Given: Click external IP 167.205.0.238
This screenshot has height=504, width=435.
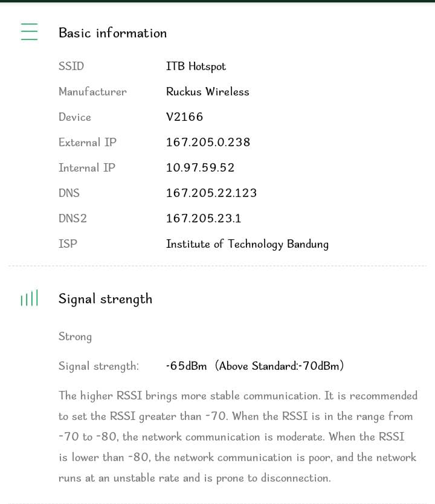Looking at the screenshot, I should [208, 142].
